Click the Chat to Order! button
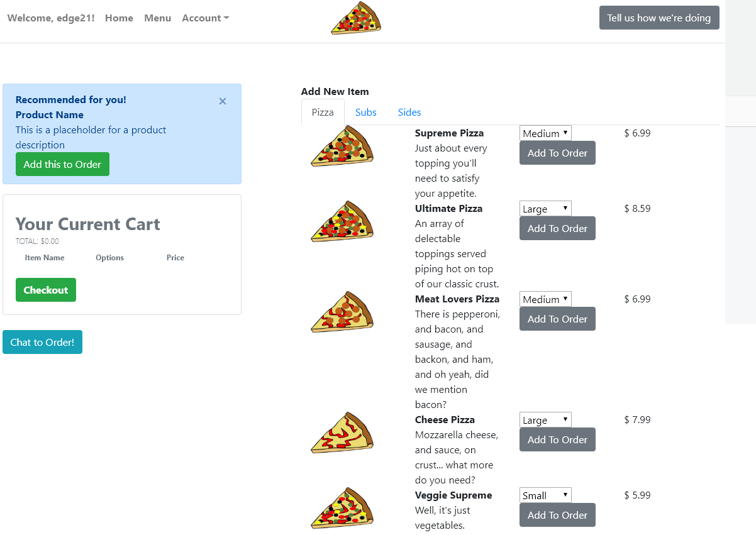 [x=42, y=343]
